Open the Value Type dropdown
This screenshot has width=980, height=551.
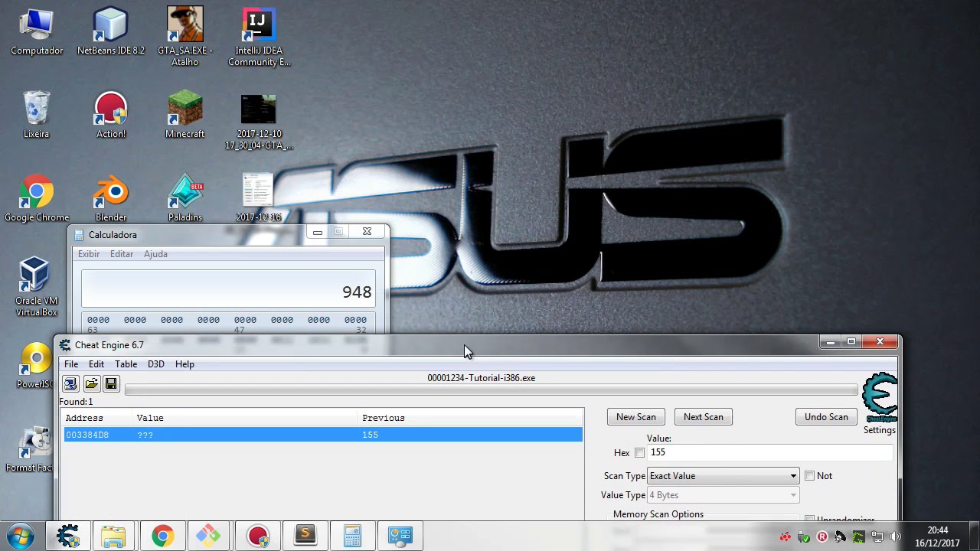(723, 495)
